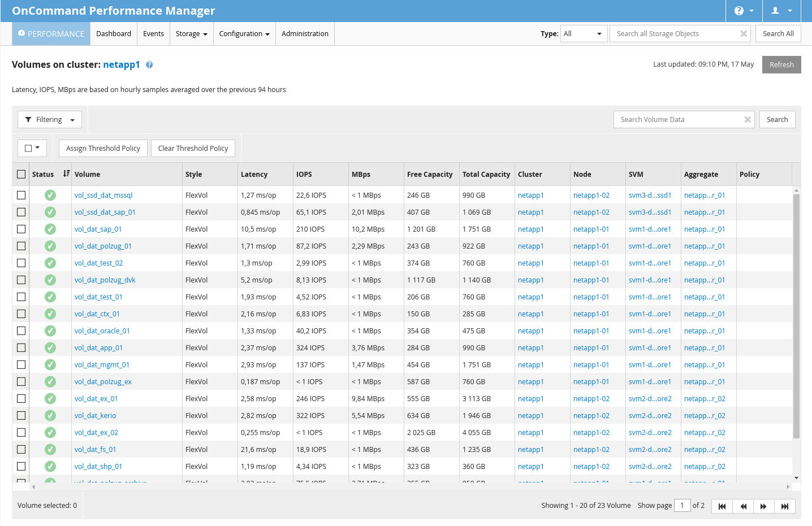Open the selection checkbox dropdown above table
This screenshot has width=812, height=526.
tap(32, 148)
